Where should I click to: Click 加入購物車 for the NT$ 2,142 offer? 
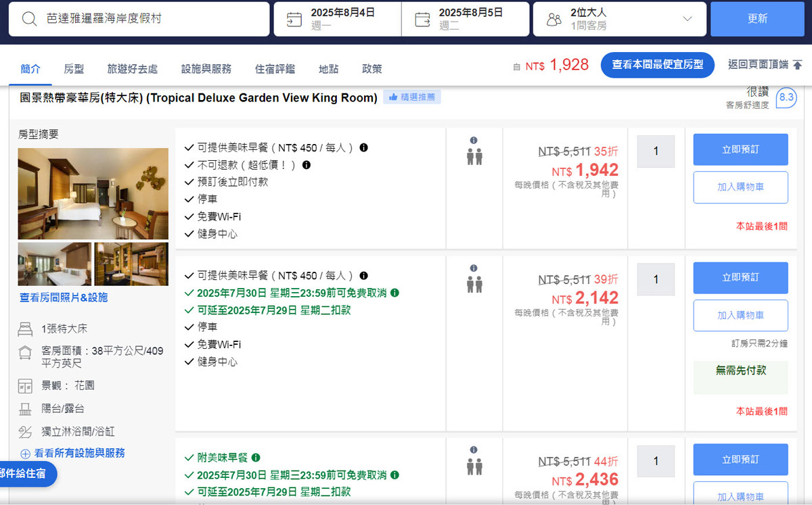coord(740,316)
